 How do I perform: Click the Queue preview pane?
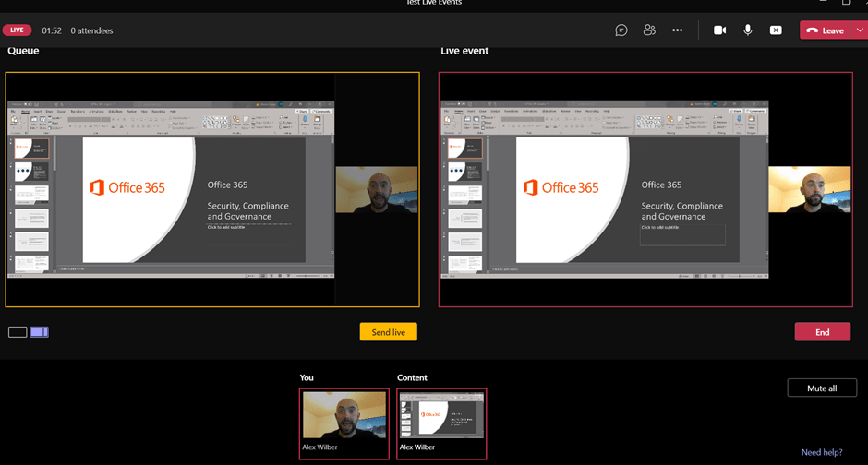tap(212, 189)
